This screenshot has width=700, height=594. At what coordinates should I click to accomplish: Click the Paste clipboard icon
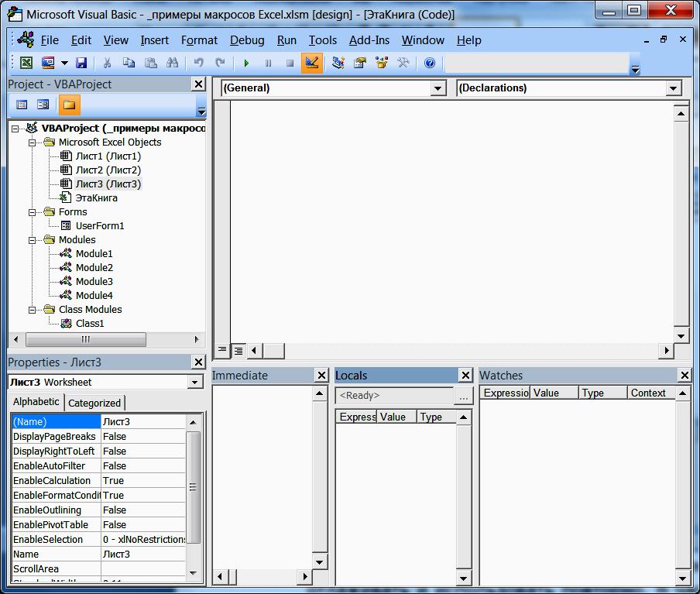pos(151,63)
